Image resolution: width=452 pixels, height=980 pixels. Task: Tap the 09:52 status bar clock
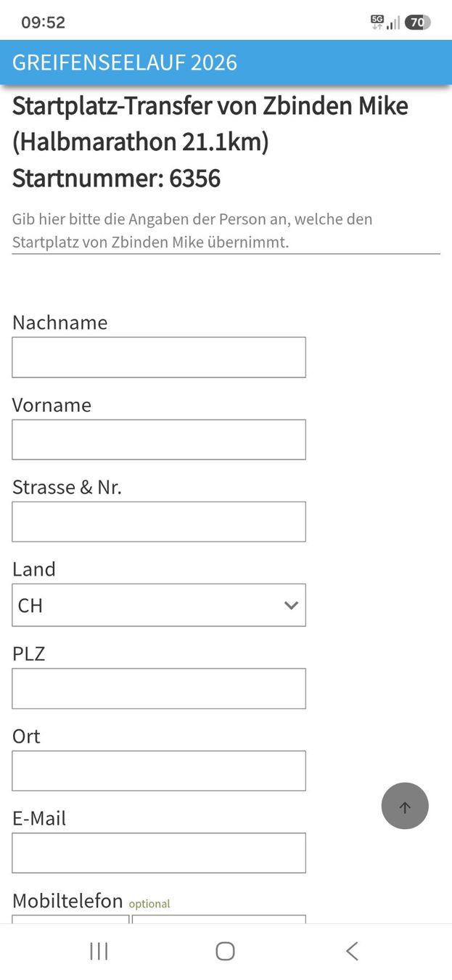[44, 23]
